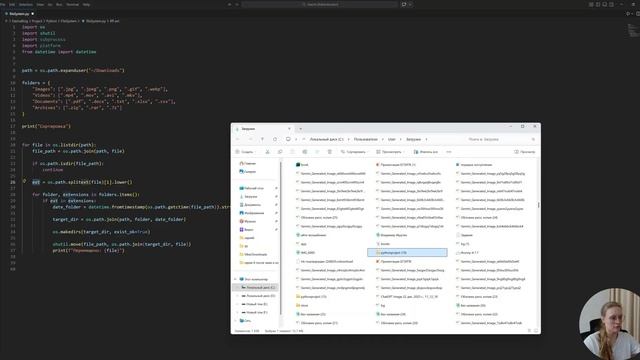Screen dimensions: 640x360
Task: Open Главная in the navigation pane
Action: (247, 163)
